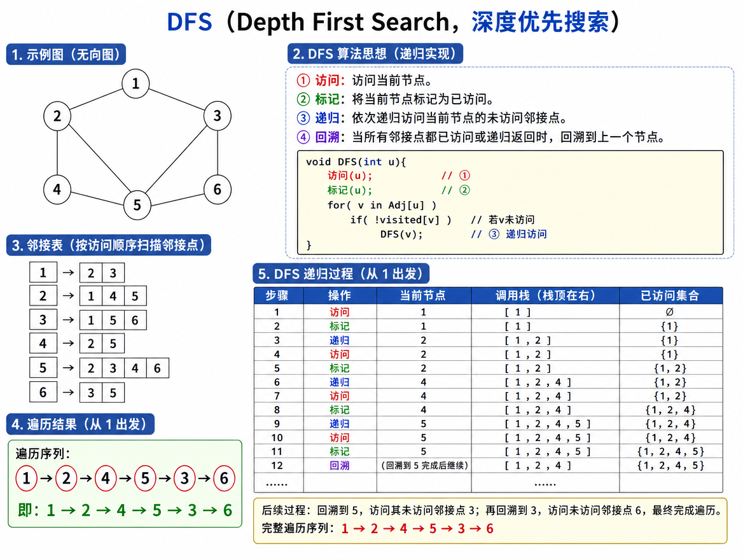
Task: Click step number 10 in the table
Action: click(x=277, y=438)
